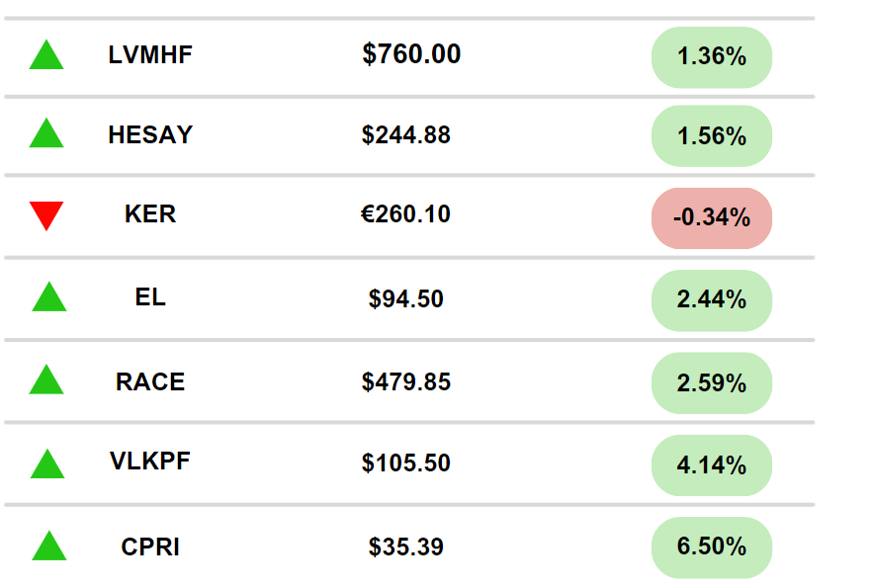This screenshot has height=588, width=870.
Task: Click the green up arrow beside RACE
Action: (46, 380)
